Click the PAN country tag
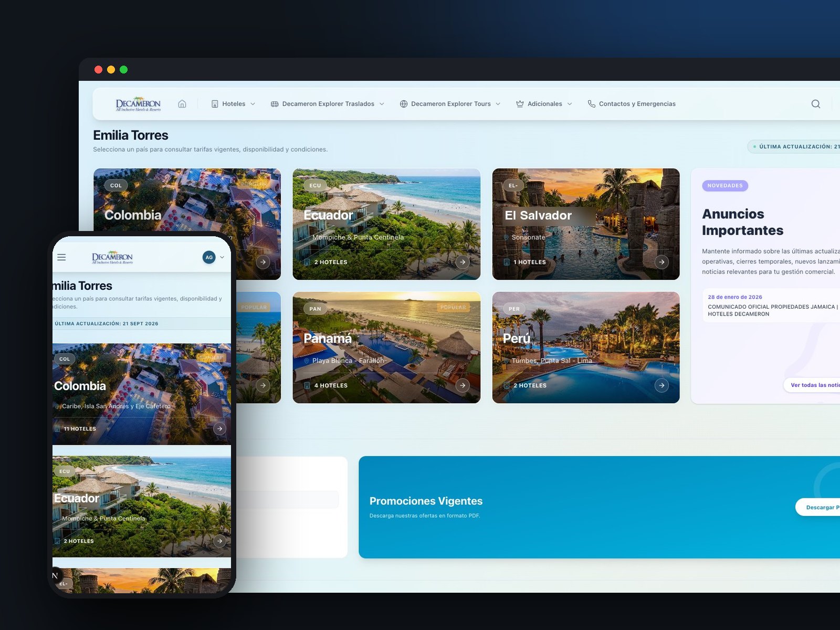840x630 pixels. tap(315, 309)
